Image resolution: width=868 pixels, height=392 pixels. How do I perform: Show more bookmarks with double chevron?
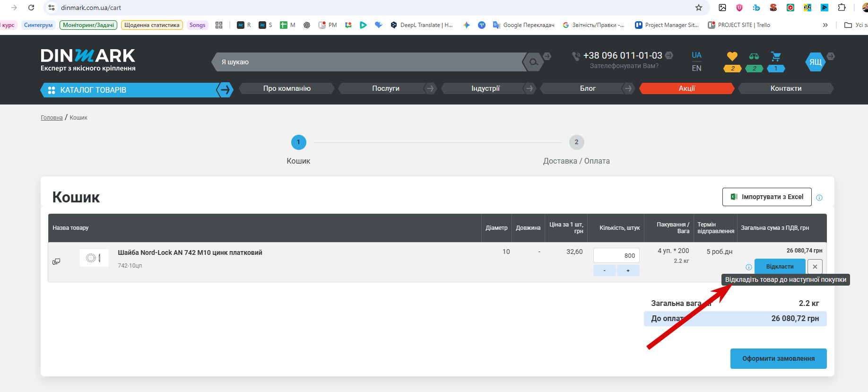pyautogui.click(x=825, y=25)
